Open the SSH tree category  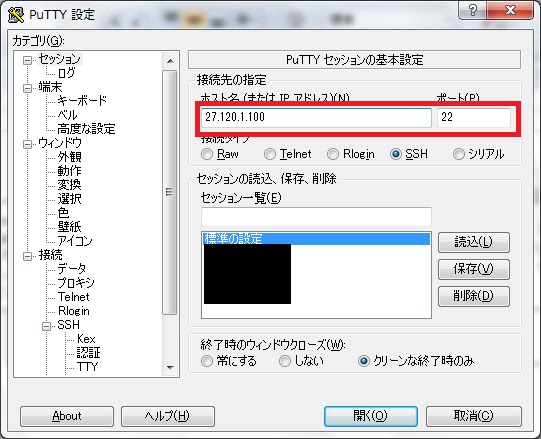[68, 325]
